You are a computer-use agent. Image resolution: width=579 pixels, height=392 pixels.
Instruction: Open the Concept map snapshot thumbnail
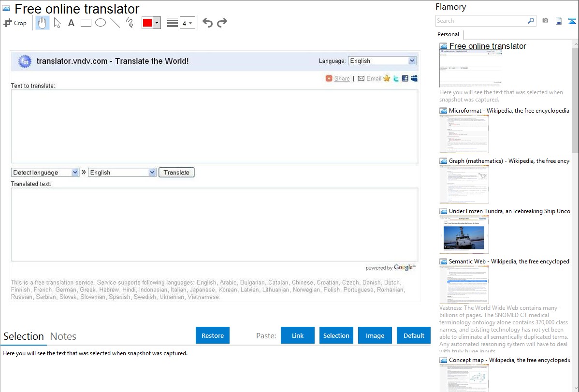click(x=464, y=378)
